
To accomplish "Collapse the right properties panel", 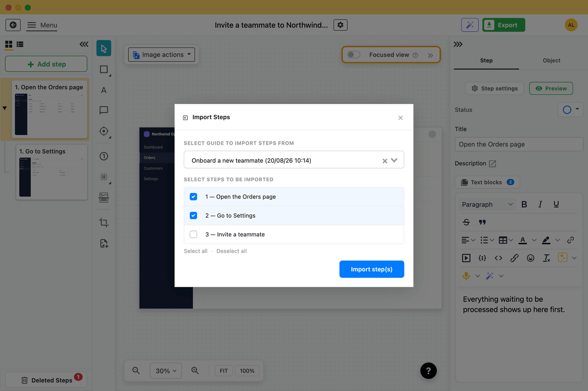I will (x=458, y=44).
